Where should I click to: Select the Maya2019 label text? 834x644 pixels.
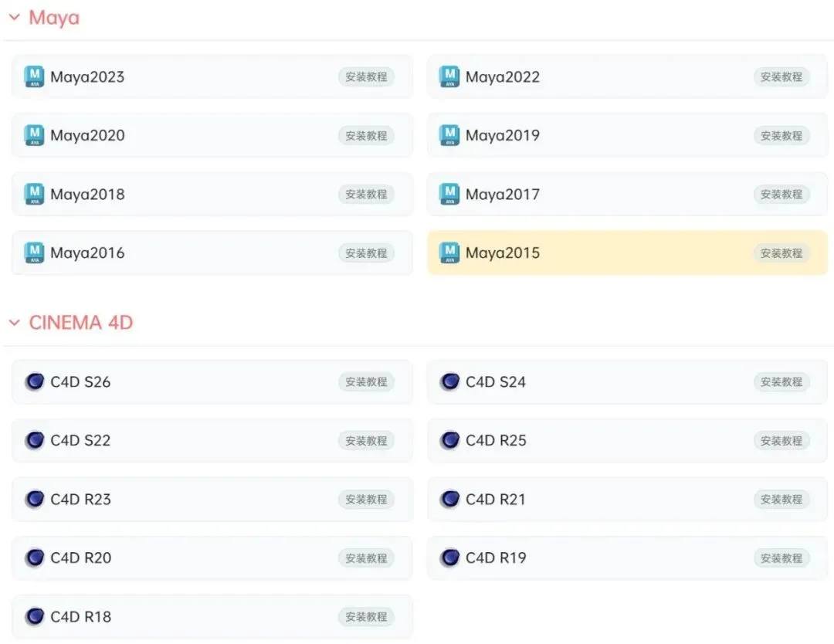point(503,136)
